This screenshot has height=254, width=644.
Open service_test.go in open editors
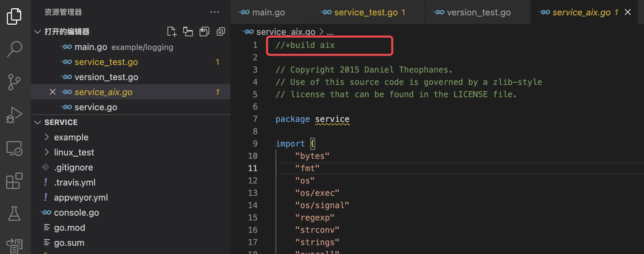[131, 62]
